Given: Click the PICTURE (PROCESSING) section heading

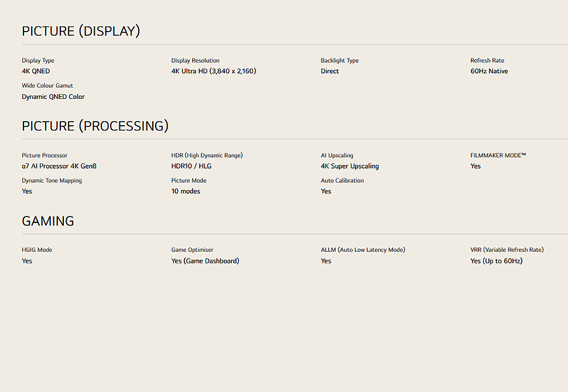Looking at the screenshot, I should [95, 126].
